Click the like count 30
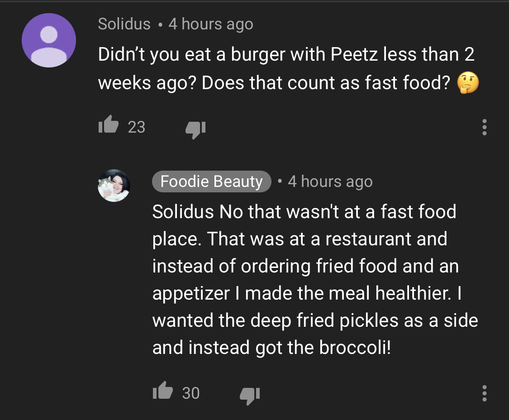The image size is (509, 420). click(x=191, y=393)
